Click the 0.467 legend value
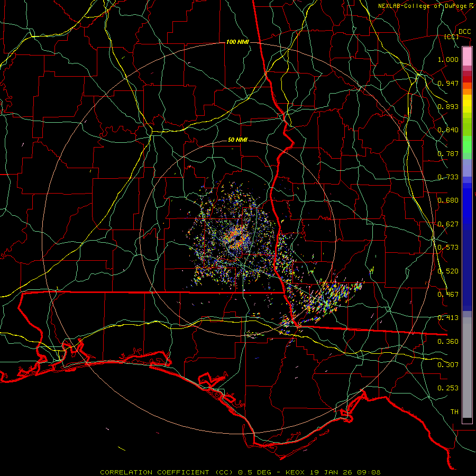 coord(448,295)
